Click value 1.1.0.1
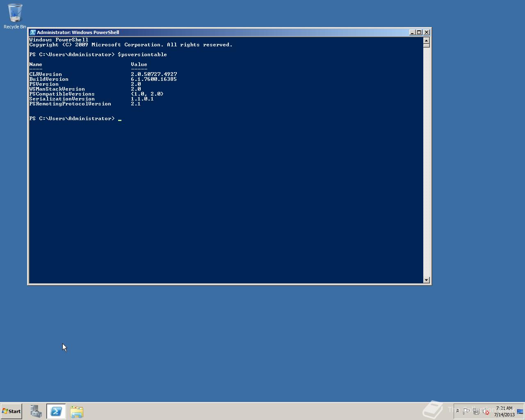 point(142,99)
